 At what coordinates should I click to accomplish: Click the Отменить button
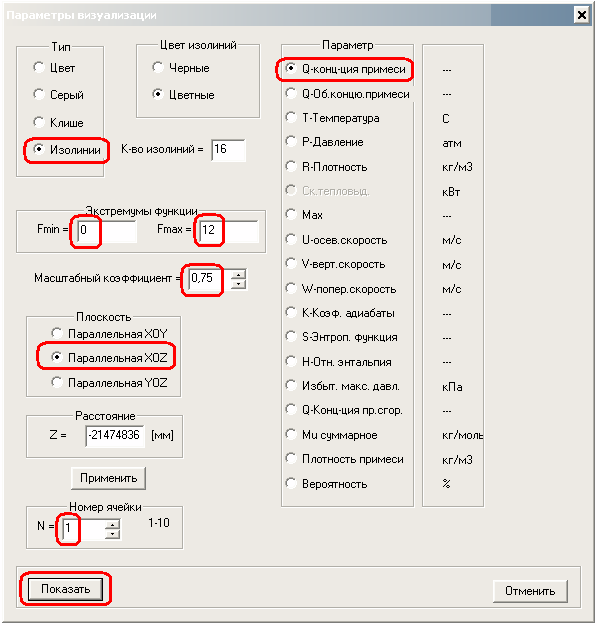[530, 591]
